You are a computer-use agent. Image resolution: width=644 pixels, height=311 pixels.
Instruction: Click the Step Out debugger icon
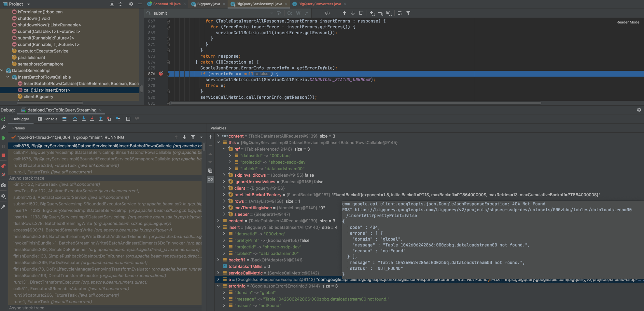pos(101,119)
